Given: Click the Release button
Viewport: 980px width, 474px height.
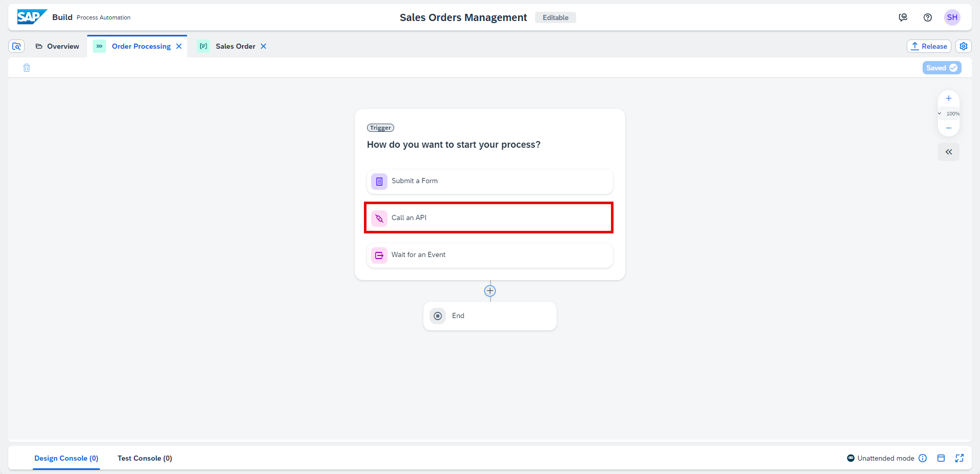Looking at the screenshot, I should pyautogui.click(x=929, y=46).
